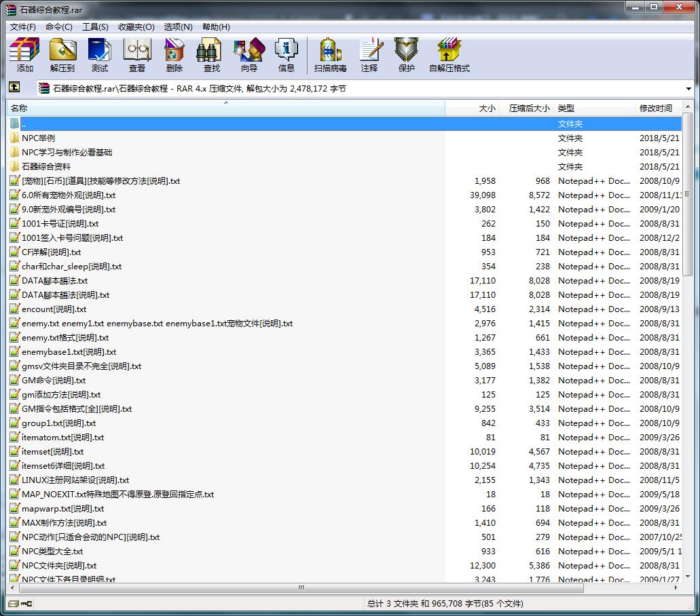Viewport: 700px width, 616px height.
Task: Select file GM命令[说明].txt
Action: pyautogui.click(x=54, y=381)
